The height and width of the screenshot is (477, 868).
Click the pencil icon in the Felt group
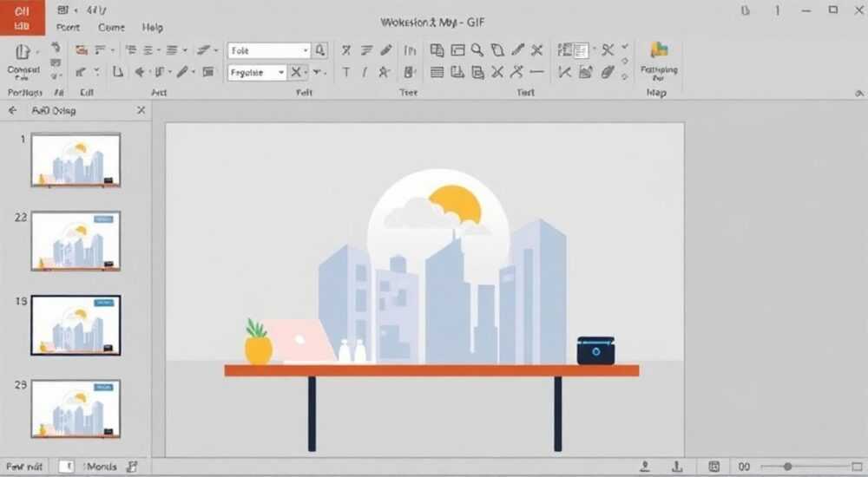(386, 50)
